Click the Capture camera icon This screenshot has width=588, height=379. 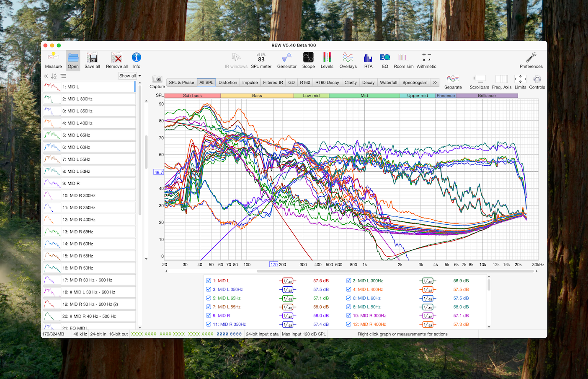tap(157, 80)
